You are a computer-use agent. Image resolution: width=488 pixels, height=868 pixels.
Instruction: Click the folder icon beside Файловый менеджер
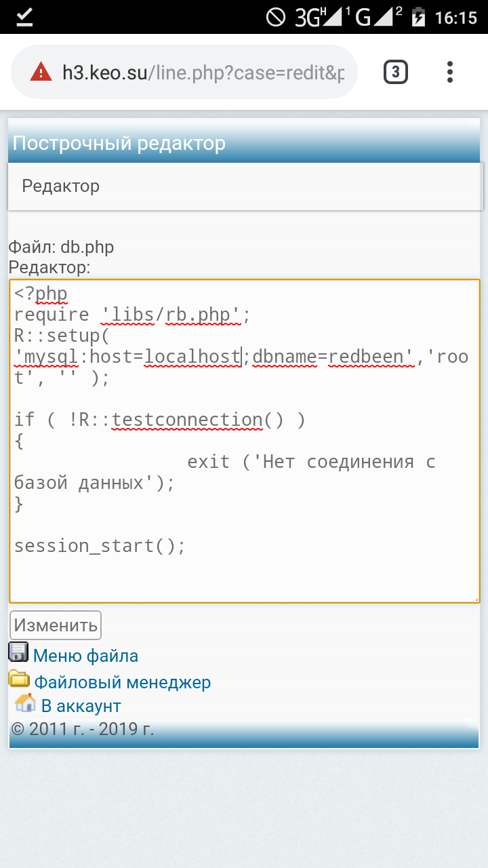point(19,679)
